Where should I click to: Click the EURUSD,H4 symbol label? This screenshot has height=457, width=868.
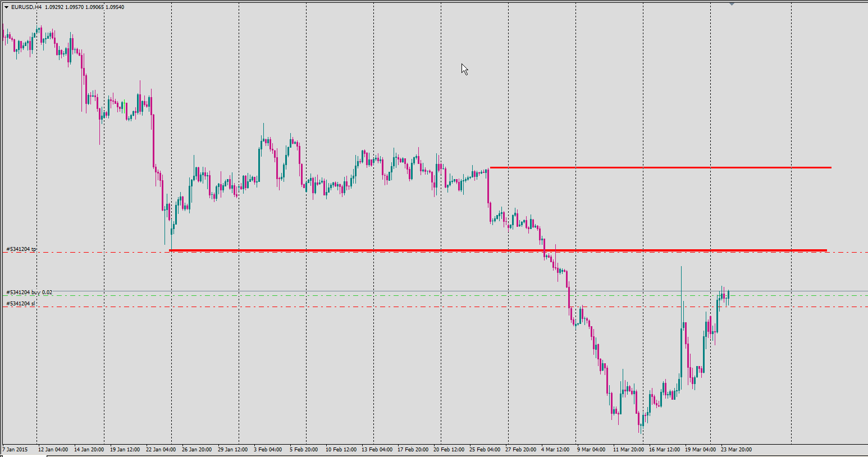[26, 7]
